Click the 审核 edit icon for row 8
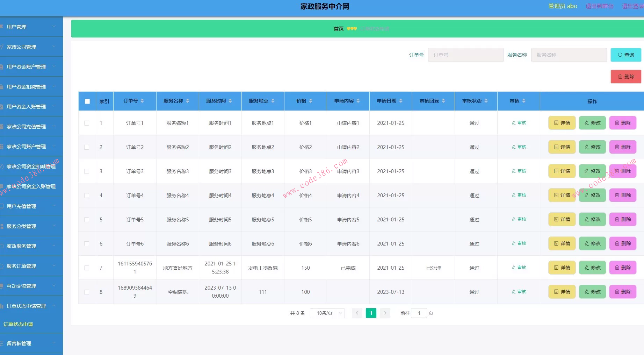Image resolution: width=644 pixels, height=355 pixels. (x=514, y=292)
